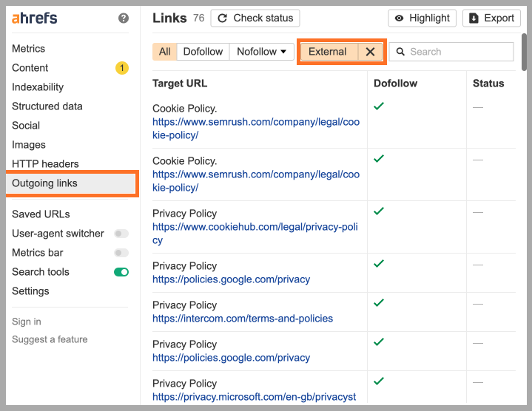Open the cookiehub privacy-policy link
The height and width of the screenshot is (411, 532).
pos(255,234)
